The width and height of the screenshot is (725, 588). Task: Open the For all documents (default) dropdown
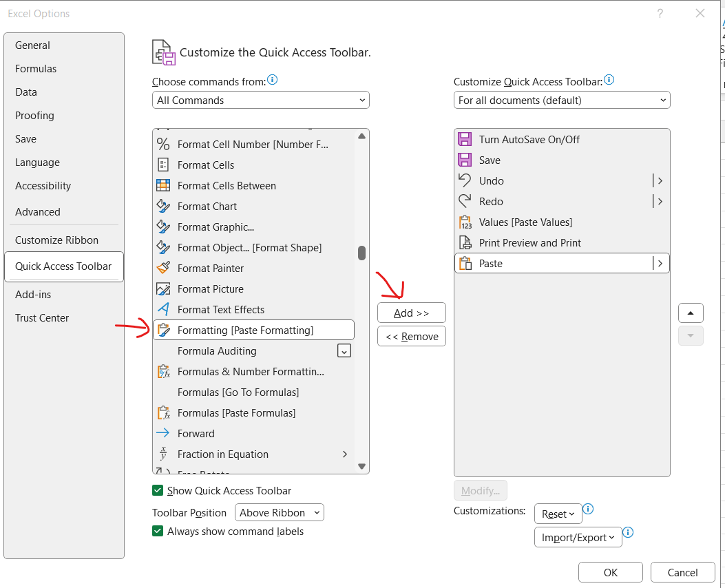562,100
